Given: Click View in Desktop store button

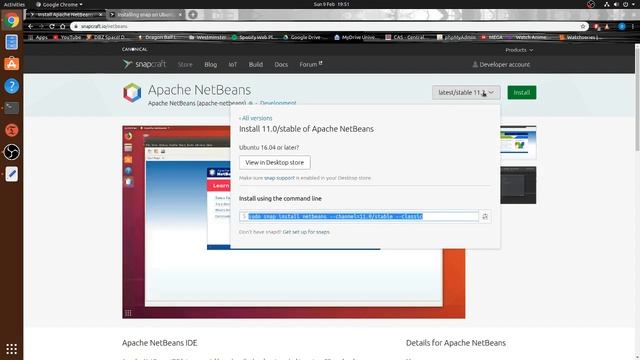Looking at the screenshot, I should (x=275, y=162).
